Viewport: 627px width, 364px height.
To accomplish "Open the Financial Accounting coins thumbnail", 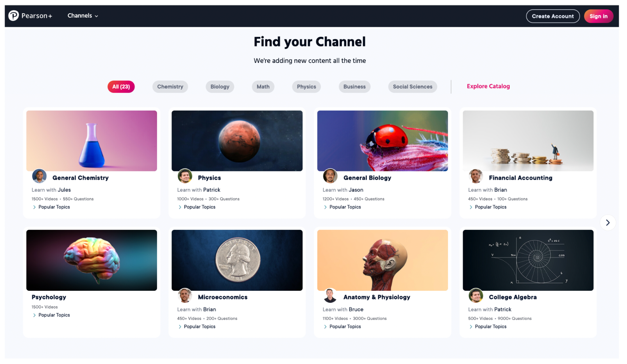I will click(x=528, y=141).
